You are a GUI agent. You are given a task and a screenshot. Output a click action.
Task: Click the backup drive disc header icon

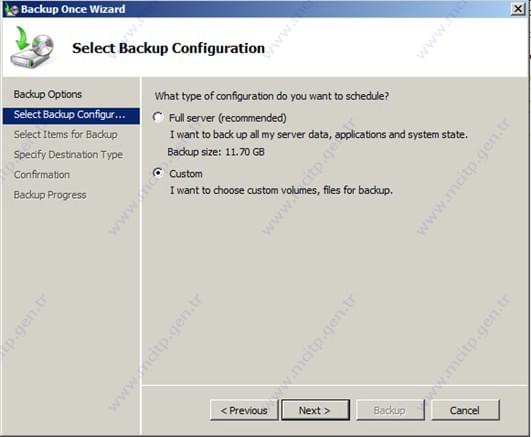click(x=33, y=47)
